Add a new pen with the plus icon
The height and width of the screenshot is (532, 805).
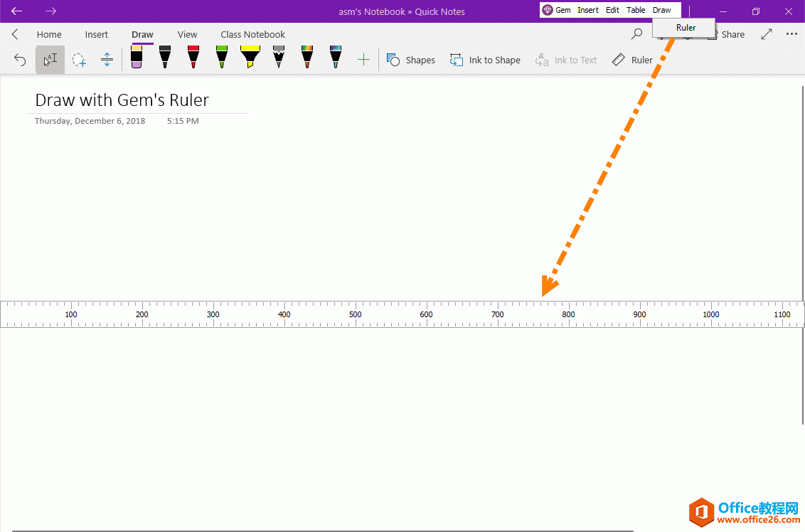pyautogui.click(x=363, y=60)
